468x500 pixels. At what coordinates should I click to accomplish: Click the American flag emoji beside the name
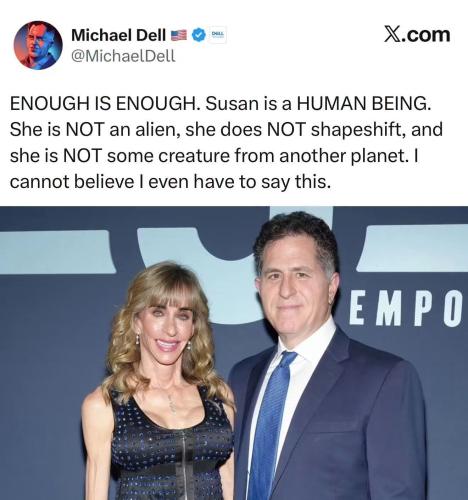(179, 35)
